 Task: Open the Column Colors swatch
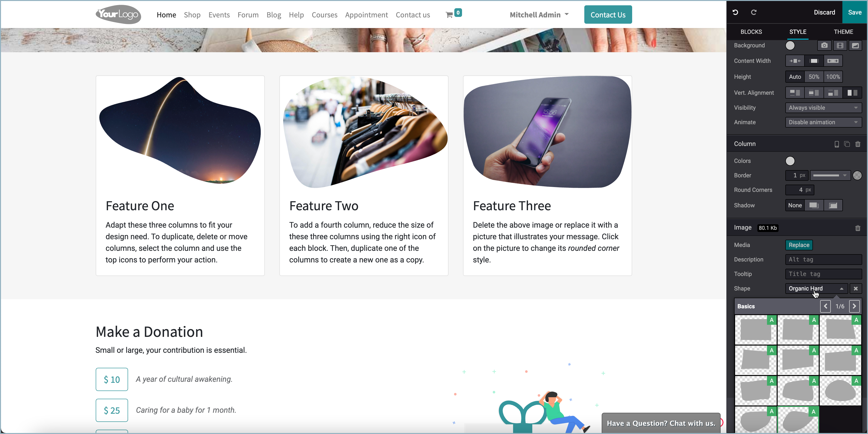point(790,161)
